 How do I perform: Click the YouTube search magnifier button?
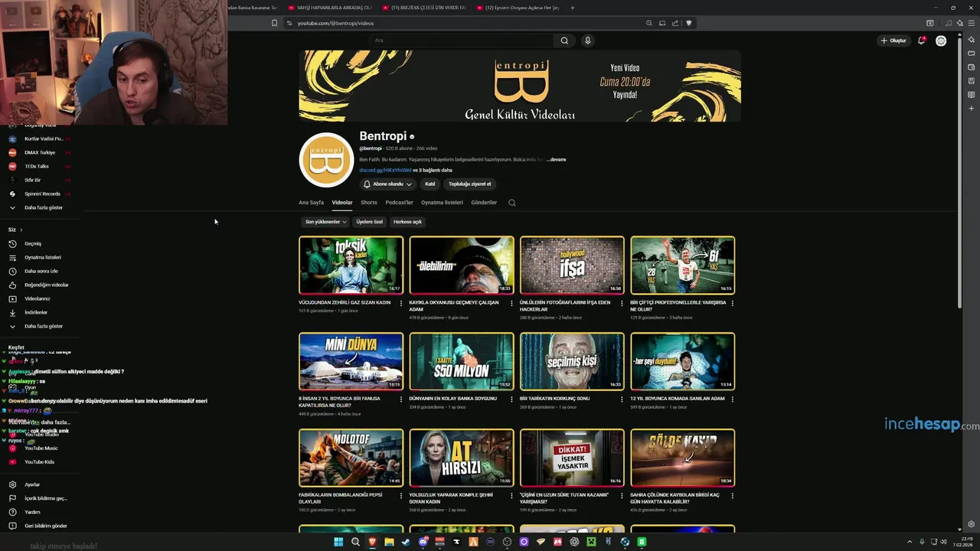(x=564, y=41)
